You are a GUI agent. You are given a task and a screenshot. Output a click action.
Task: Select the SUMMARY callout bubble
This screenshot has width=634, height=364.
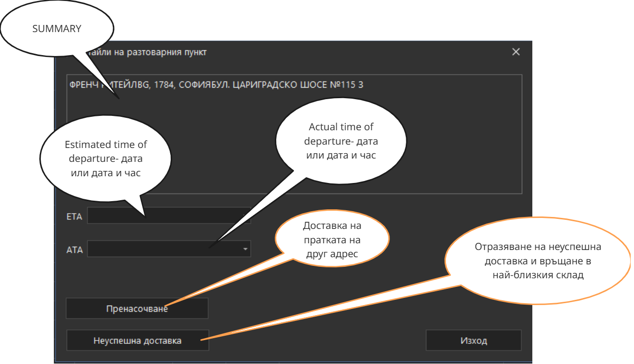click(x=57, y=29)
